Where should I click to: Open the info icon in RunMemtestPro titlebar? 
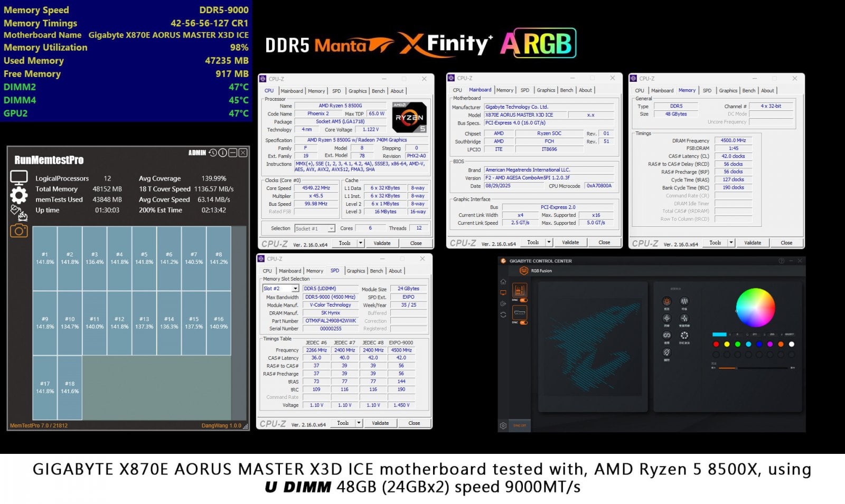[x=223, y=153]
